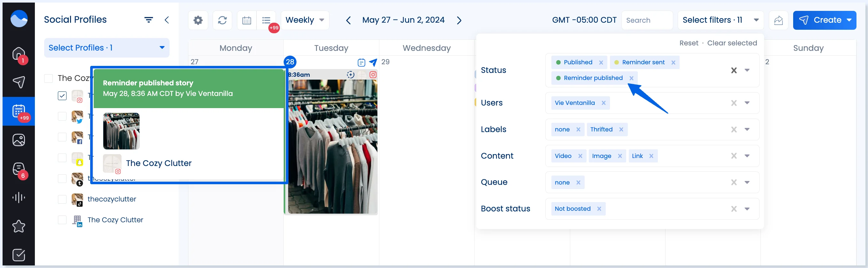Click the Search input field
Viewport: 868px width, 268px height.
(647, 20)
